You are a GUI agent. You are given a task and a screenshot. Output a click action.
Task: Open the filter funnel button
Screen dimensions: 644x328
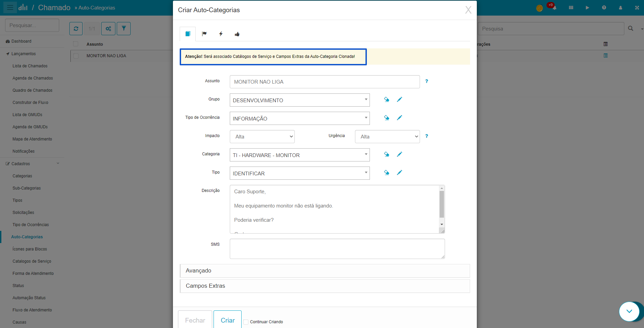click(124, 29)
